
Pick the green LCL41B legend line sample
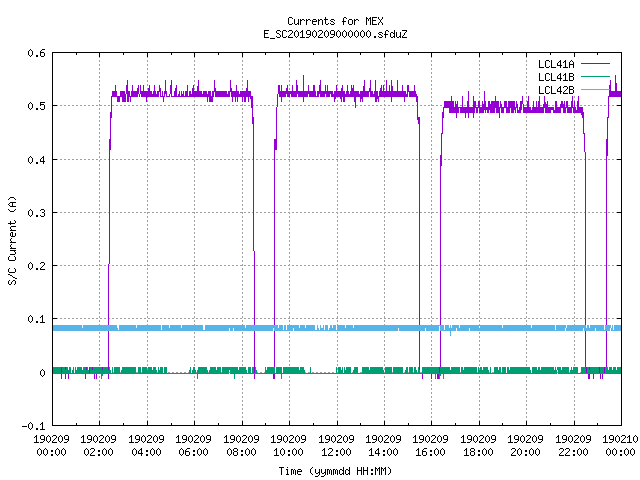point(595,76)
